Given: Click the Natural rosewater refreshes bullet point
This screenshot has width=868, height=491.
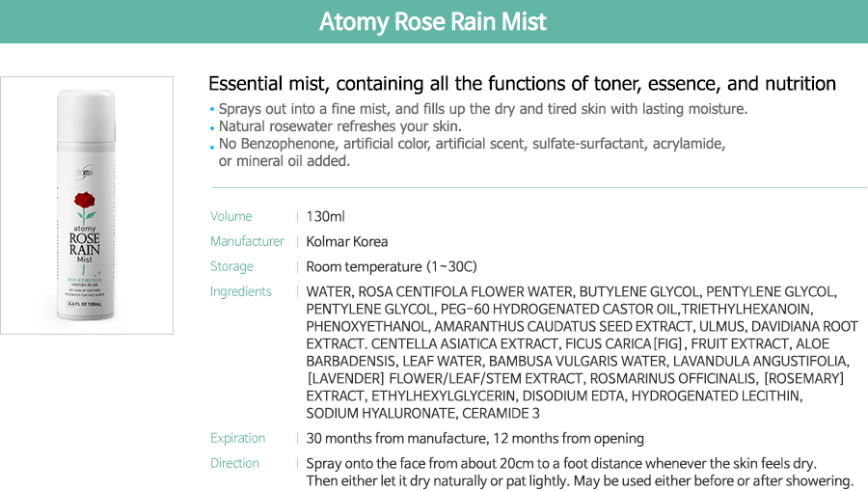Looking at the screenshot, I should [339, 126].
